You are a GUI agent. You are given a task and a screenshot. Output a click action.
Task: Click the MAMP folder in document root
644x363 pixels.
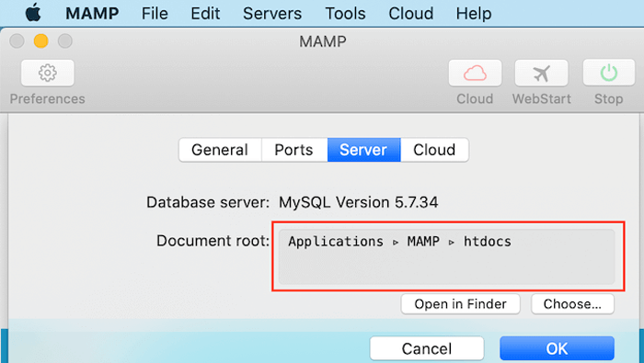tap(423, 241)
